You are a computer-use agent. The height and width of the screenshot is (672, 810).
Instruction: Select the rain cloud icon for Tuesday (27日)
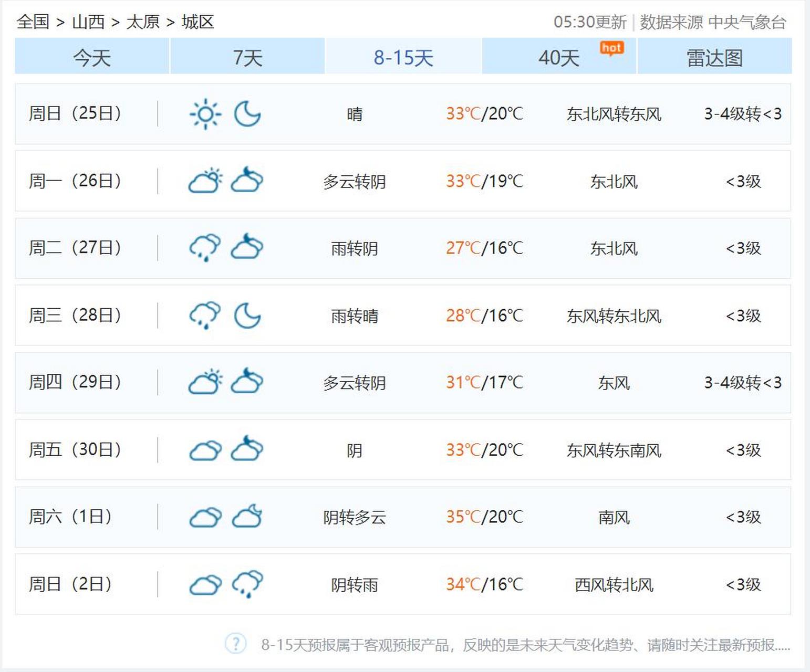pyautogui.click(x=205, y=248)
